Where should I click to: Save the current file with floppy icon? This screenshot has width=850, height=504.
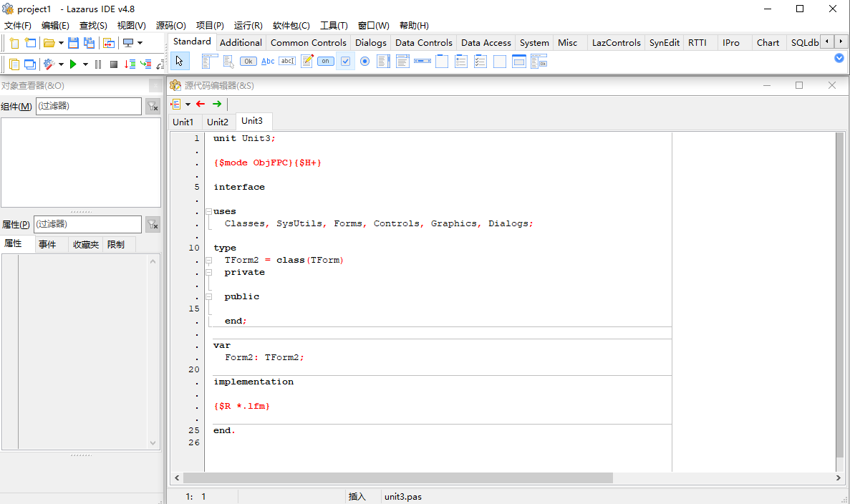73,44
